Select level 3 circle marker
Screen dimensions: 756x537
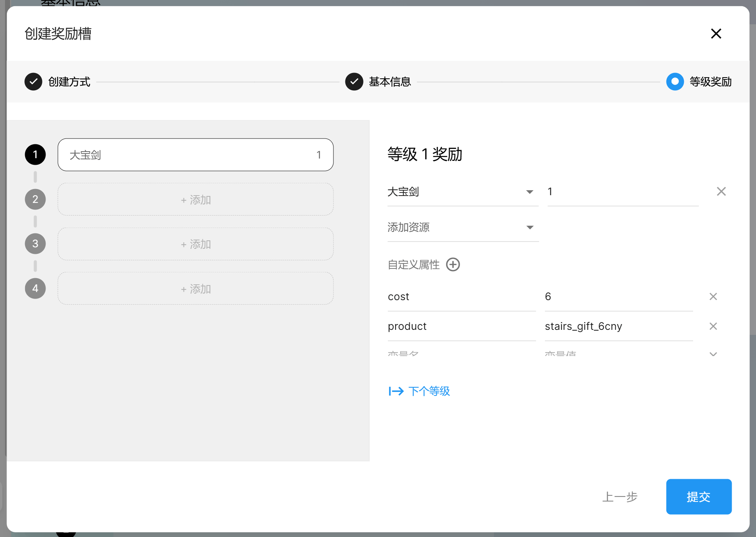click(x=35, y=244)
